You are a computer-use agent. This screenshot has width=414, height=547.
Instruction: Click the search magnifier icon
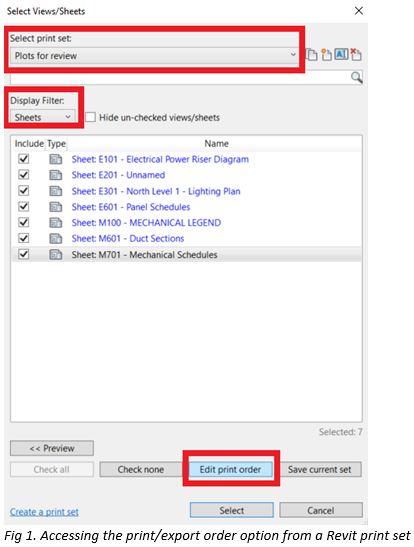click(356, 77)
